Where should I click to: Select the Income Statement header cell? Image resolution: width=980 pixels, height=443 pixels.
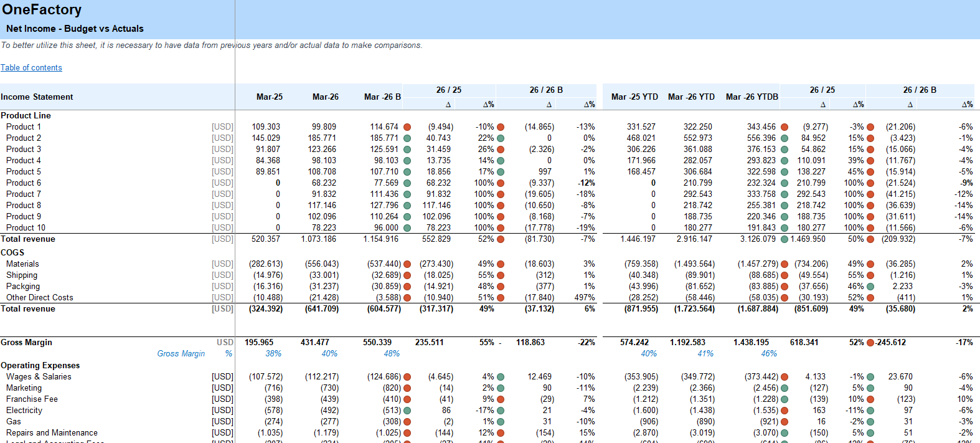point(37,97)
